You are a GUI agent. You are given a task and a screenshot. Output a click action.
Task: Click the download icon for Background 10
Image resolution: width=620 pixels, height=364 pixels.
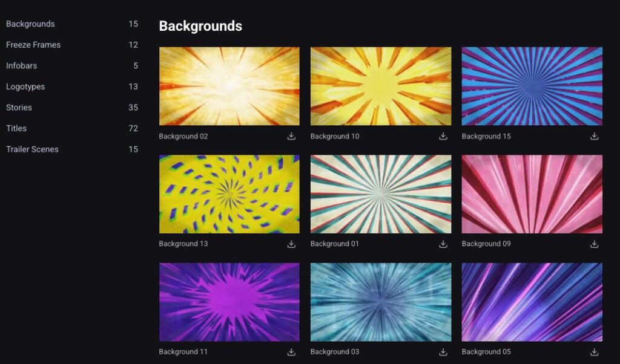coord(443,136)
